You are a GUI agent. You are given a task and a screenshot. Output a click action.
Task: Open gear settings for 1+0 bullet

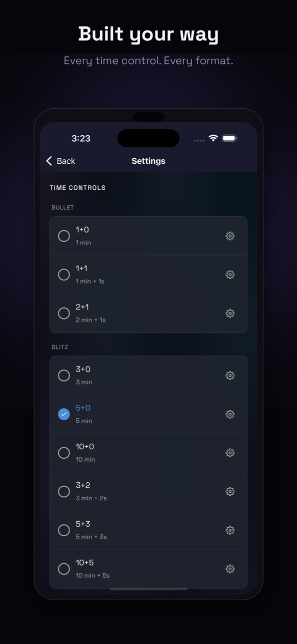230,236
